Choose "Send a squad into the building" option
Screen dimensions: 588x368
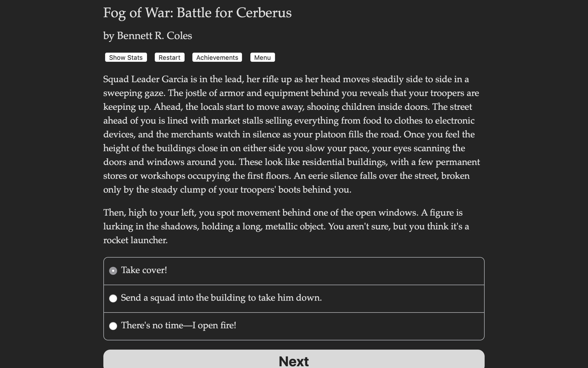point(221,297)
